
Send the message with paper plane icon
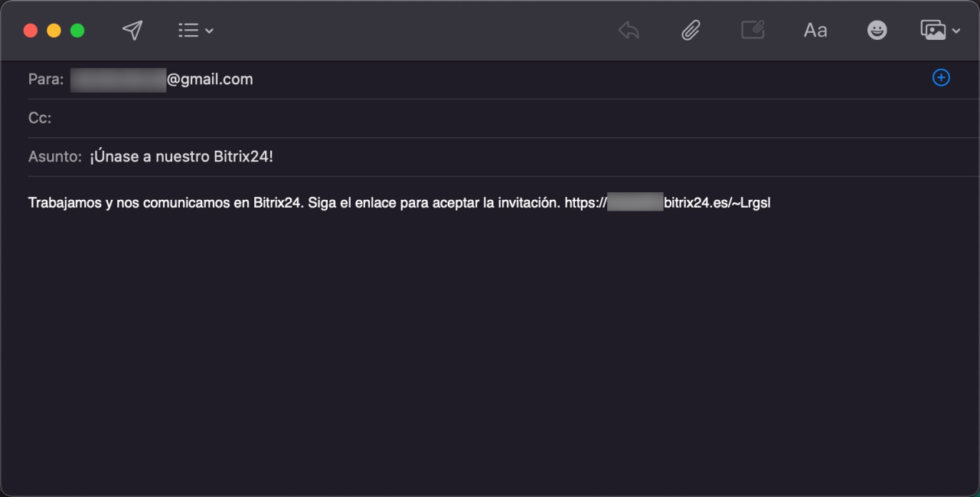pos(132,31)
